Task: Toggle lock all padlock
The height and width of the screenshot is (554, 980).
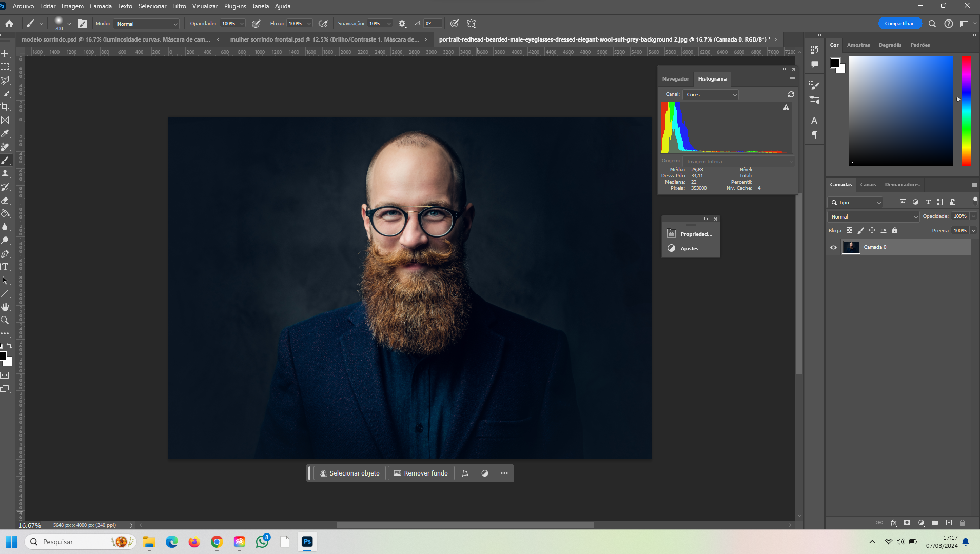Action: click(895, 231)
